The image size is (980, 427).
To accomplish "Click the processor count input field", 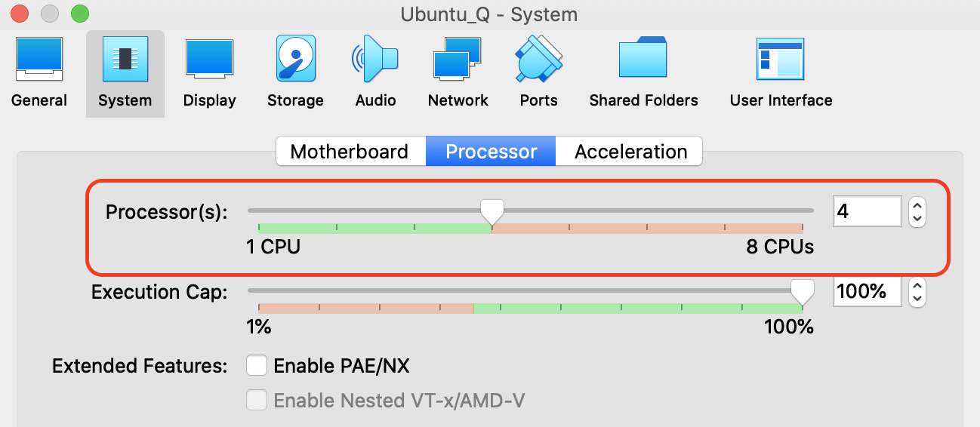I will (x=867, y=211).
